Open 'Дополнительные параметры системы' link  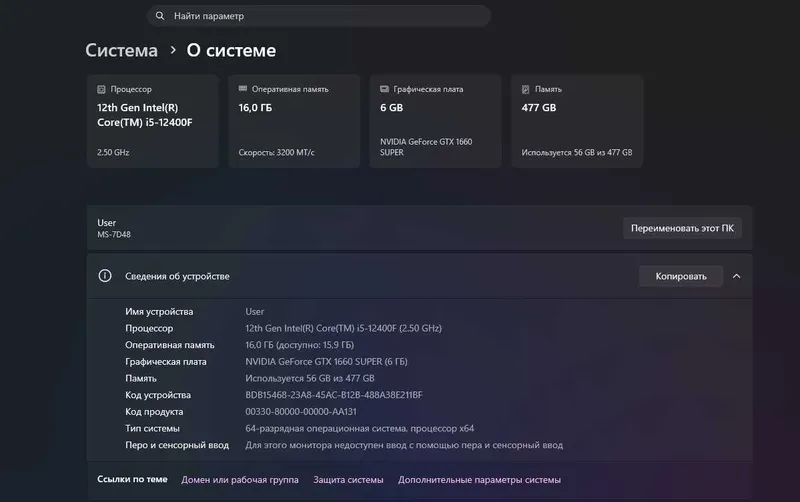tap(480, 480)
